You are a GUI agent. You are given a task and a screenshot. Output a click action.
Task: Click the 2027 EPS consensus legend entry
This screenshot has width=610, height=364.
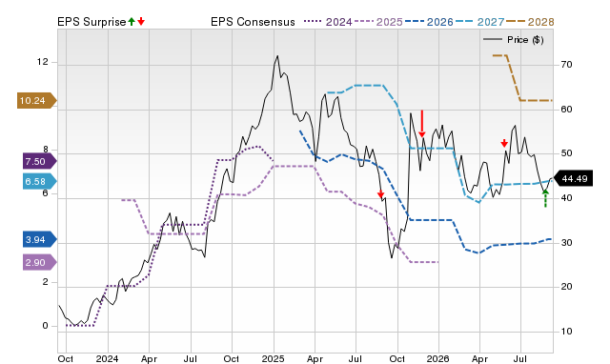[479, 22]
